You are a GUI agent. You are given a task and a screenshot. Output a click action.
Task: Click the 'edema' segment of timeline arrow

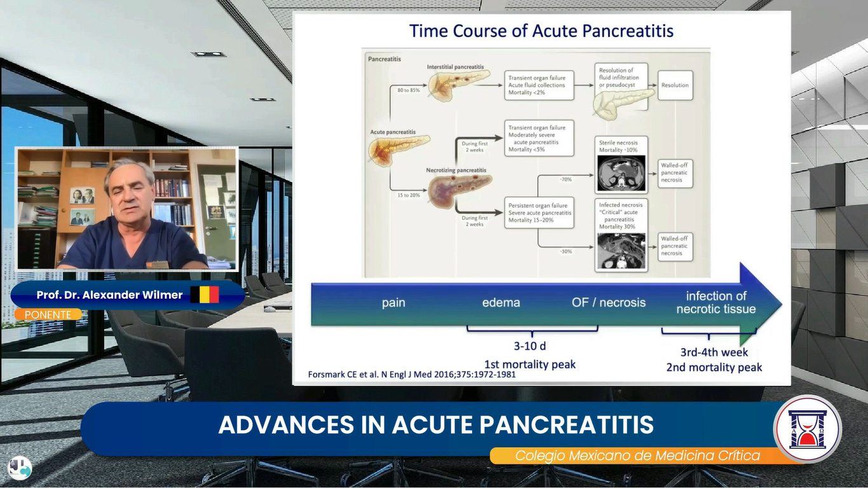pyautogui.click(x=501, y=302)
